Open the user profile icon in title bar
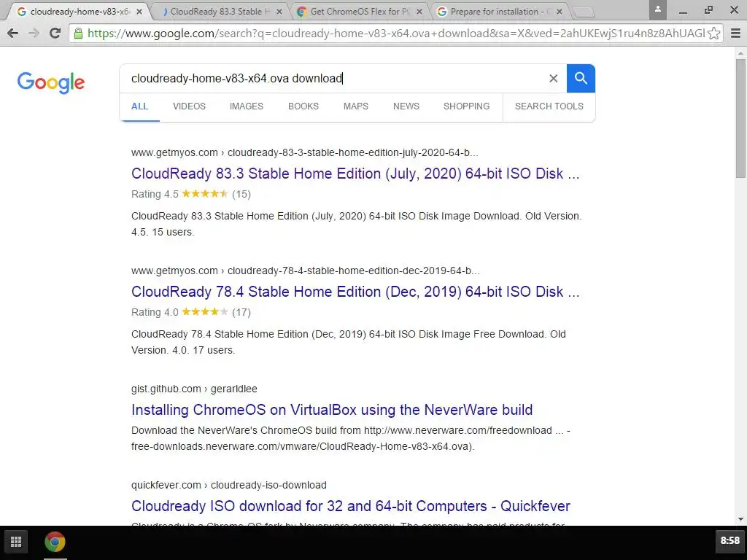Screen dimensions: 747x560 click(657, 9)
